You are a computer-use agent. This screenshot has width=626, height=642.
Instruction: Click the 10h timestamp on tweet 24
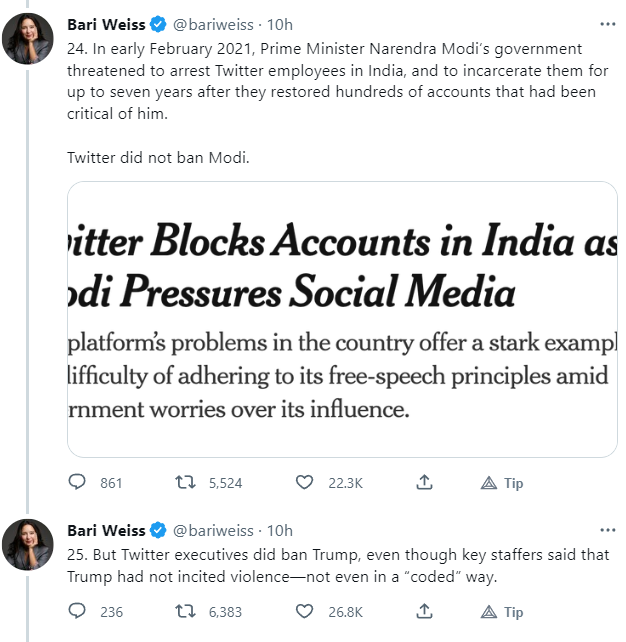point(280,24)
